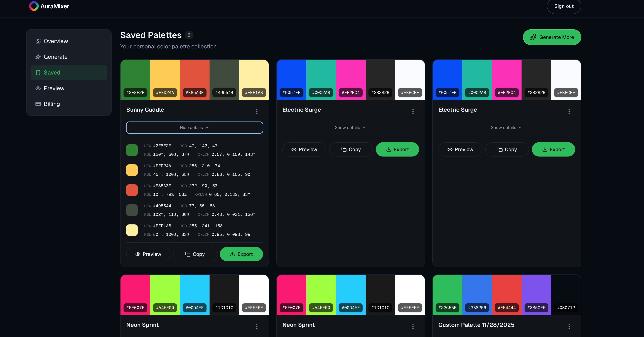Switch to the Preview section in sidebar
The height and width of the screenshot is (337, 644).
pyautogui.click(x=54, y=88)
